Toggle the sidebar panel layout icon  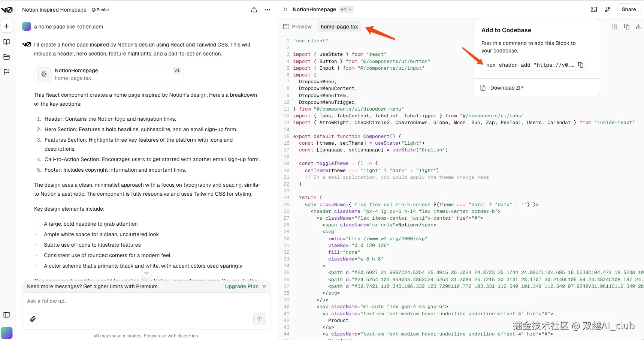pyautogui.click(x=7, y=315)
